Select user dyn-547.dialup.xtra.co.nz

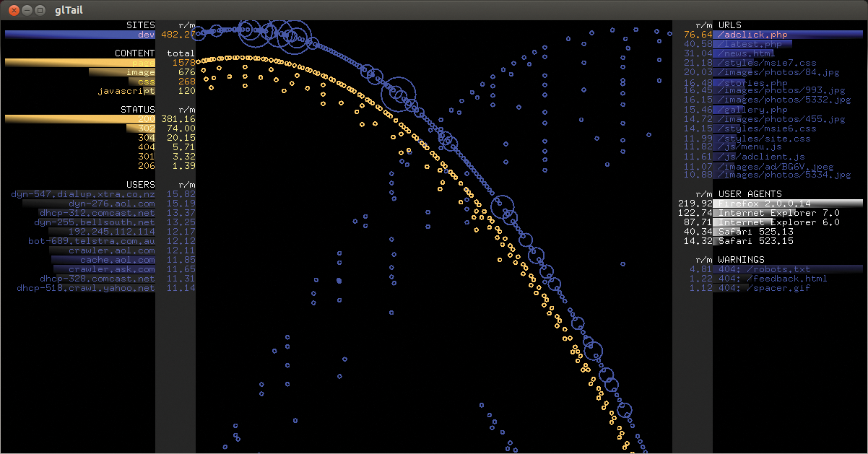click(x=83, y=194)
